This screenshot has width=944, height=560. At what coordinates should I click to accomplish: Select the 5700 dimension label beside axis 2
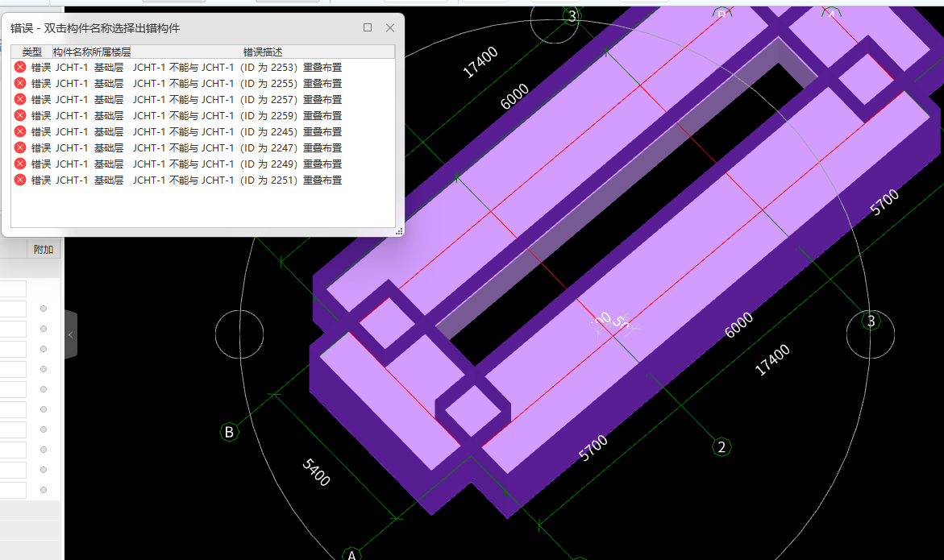[x=593, y=448]
